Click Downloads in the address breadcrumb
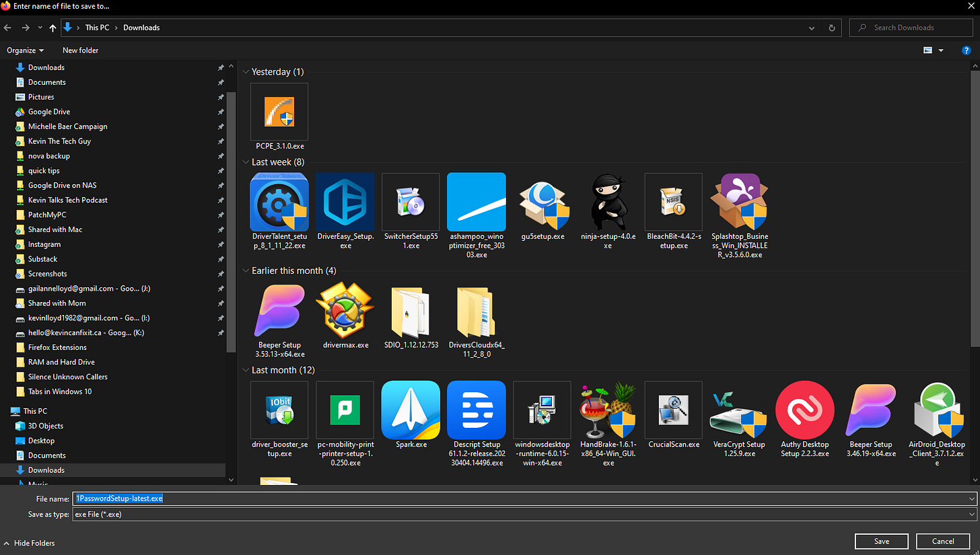The height and width of the screenshot is (555, 980). 141,28
